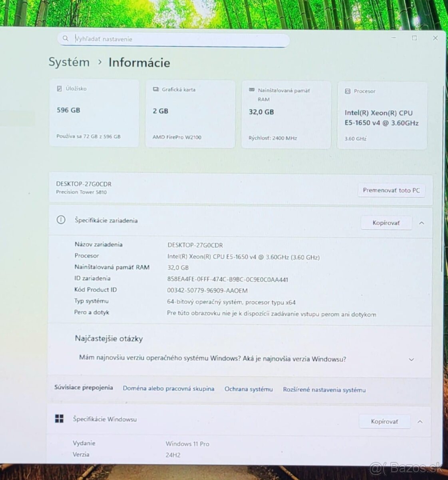
Task: Click Používa sa 72 GB z 596 GB
Action: [88, 136]
